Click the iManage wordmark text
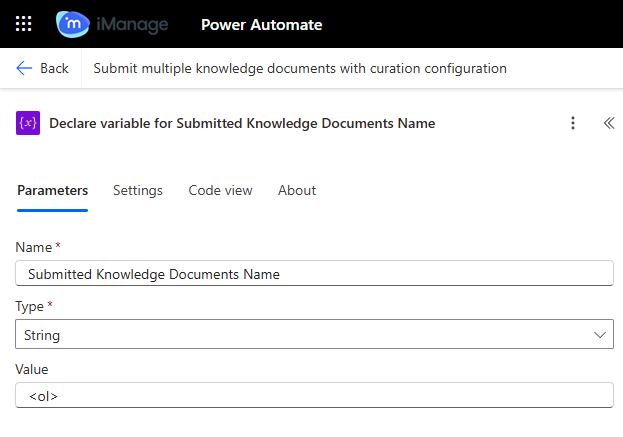Viewport: 623px width, 437px height. (x=132, y=25)
